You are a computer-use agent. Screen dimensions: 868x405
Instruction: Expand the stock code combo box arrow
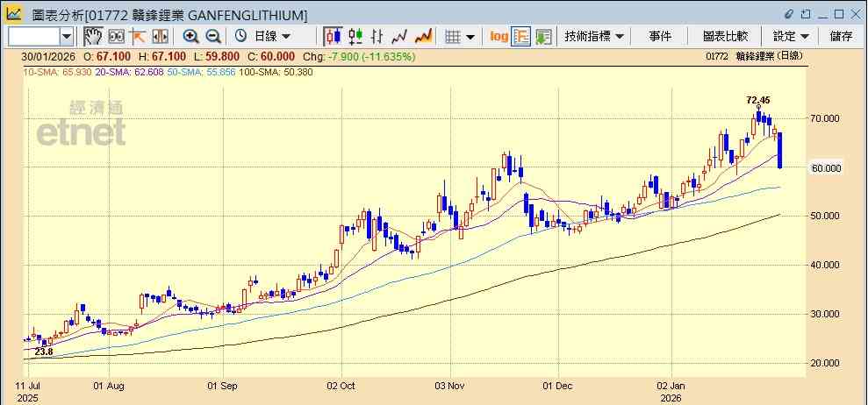point(67,37)
